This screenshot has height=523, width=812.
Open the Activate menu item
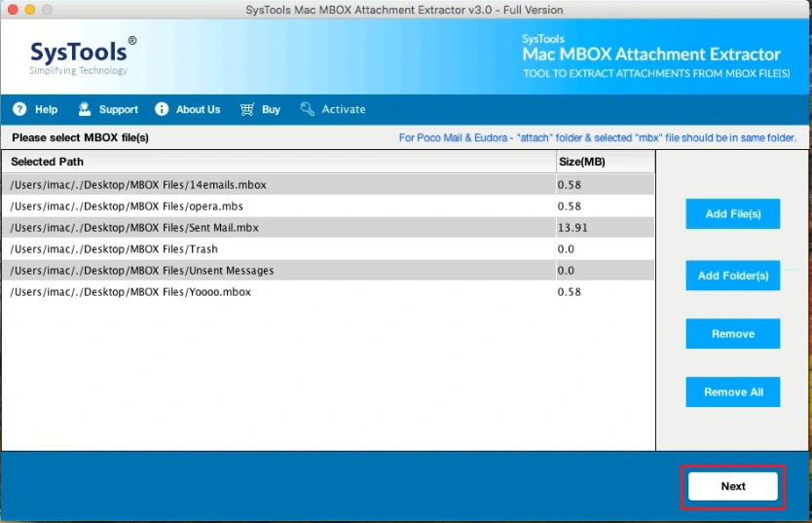(333, 109)
